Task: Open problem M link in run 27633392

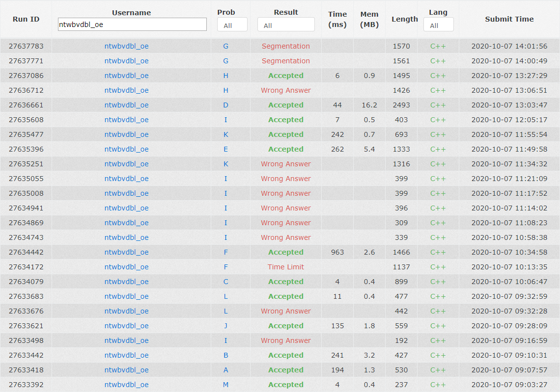Action: pos(225,385)
